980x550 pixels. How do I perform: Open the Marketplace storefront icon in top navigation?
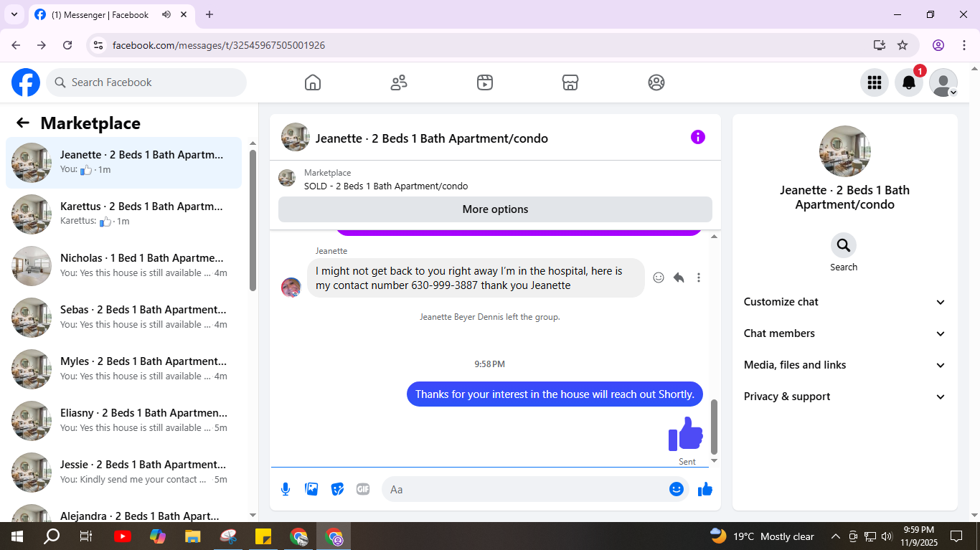point(570,82)
